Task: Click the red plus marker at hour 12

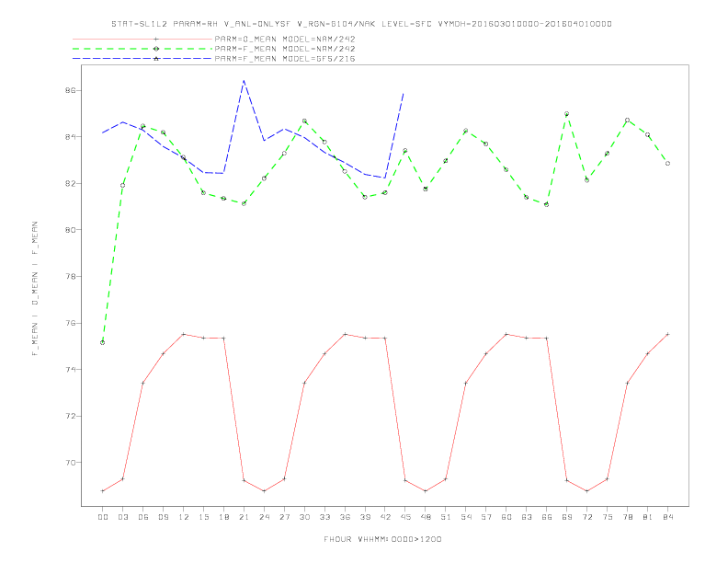Action: pyautogui.click(x=184, y=335)
